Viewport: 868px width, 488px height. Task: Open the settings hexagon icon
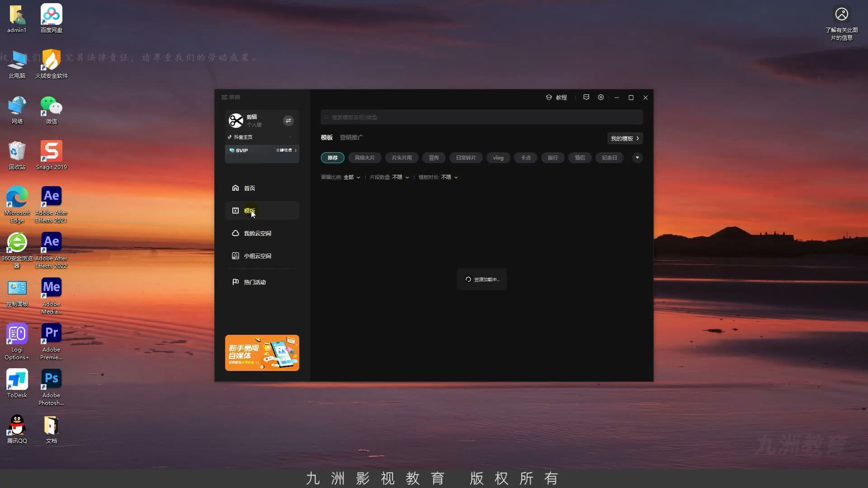(x=601, y=97)
